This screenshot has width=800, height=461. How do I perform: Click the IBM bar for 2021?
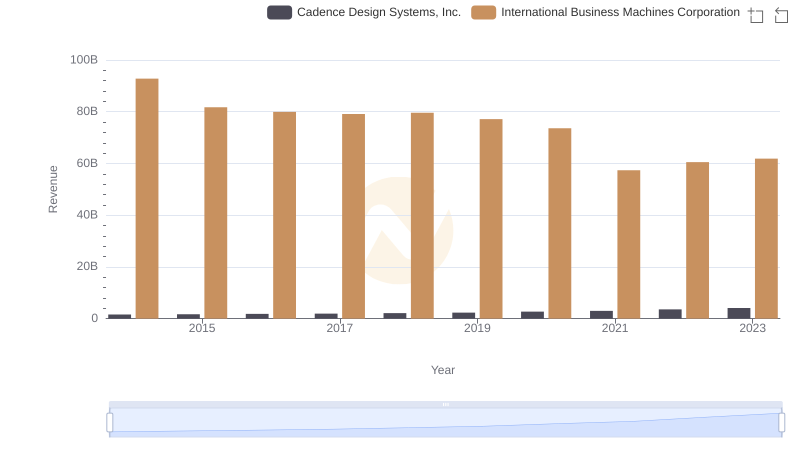pos(629,244)
